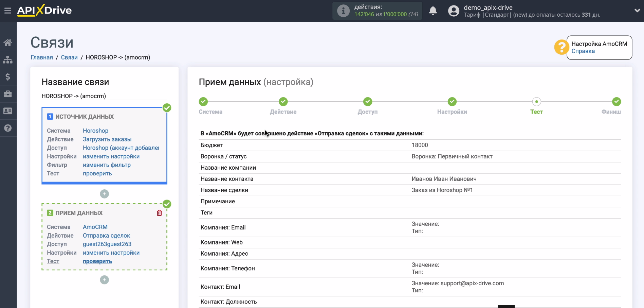Click the Бюджет row label
Viewport: 644px width, 308px height.
[x=211, y=145]
